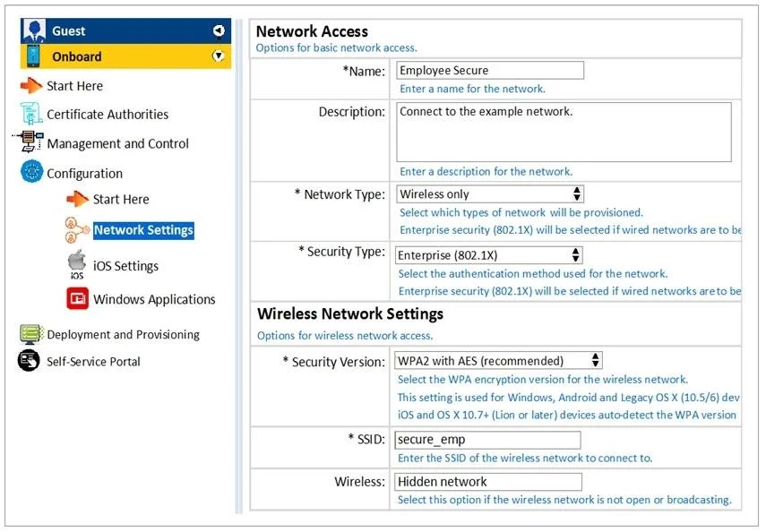Select Network Settings in the sidebar
The width and height of the screenshot is (766, 532).
[x=143, y=230]
